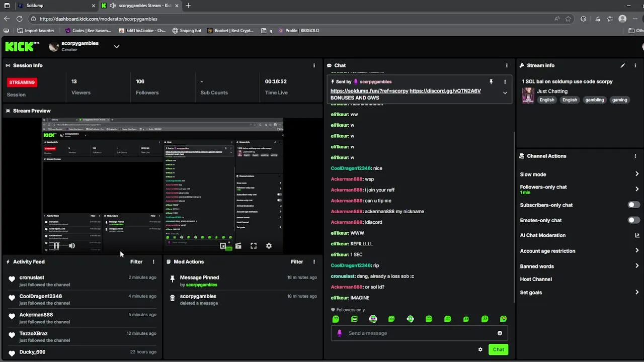Open discord.gg invite link in pinned message

(x=445, y=91)
